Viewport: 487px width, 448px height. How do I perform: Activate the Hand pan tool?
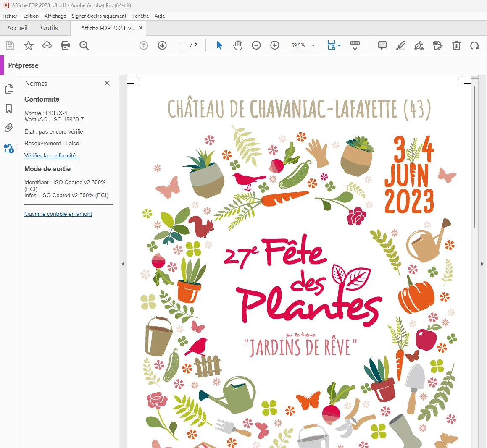(x=237, y=45)
